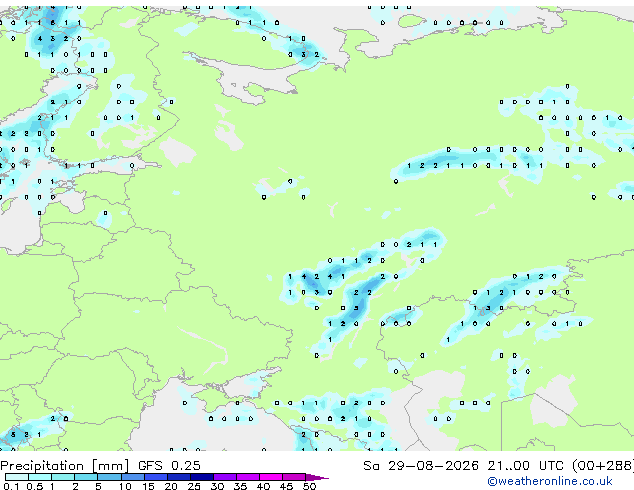634x490 pixels.
Task: Select the magenta legend swatch between 40 and 45
Action: pos(271,477)
